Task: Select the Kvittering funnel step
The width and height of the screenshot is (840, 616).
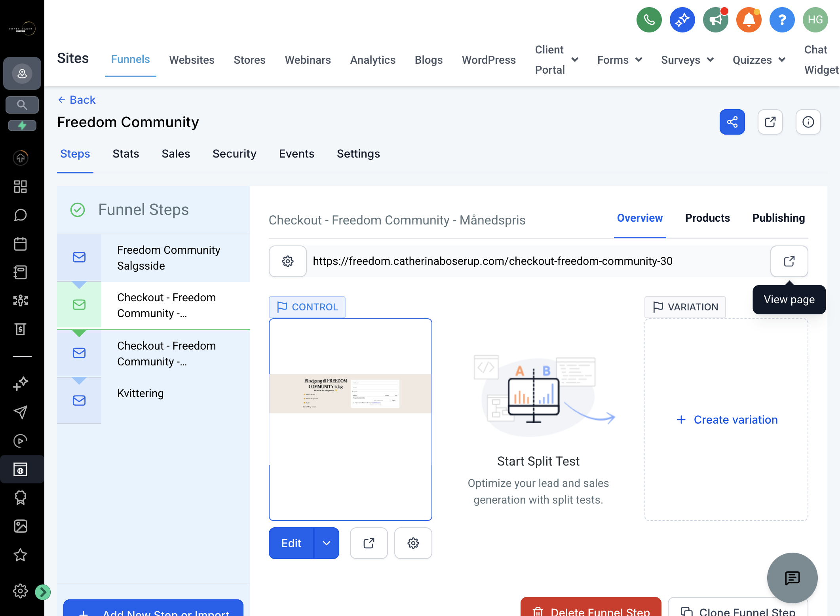Action: tap(153, 400)
